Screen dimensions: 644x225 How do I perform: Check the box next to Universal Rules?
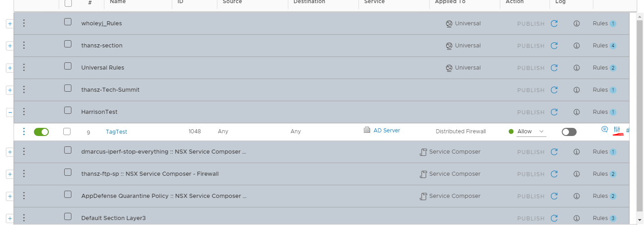coord(68,66)
